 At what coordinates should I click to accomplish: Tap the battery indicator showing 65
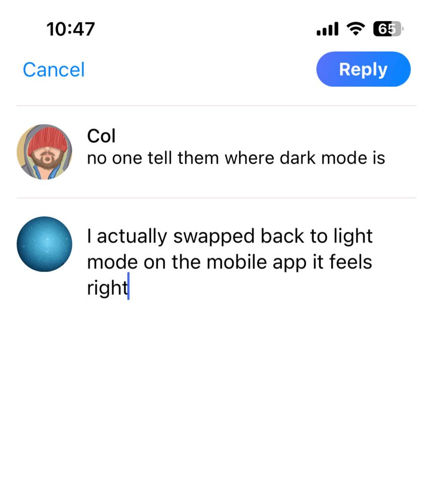tap(388, 29)
